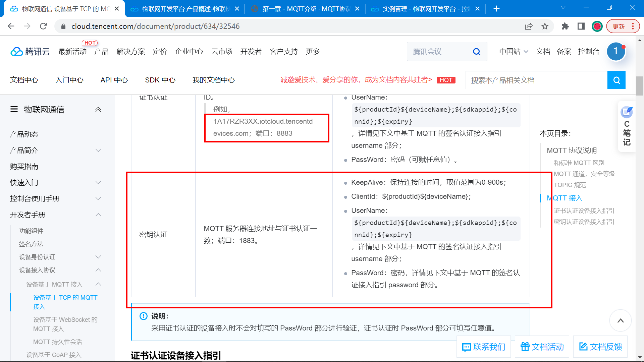Image resolution: width=644 pixels, height=362 pixels.
Task: Open the 中国站 region dropdown
Action: coord(514,52)
